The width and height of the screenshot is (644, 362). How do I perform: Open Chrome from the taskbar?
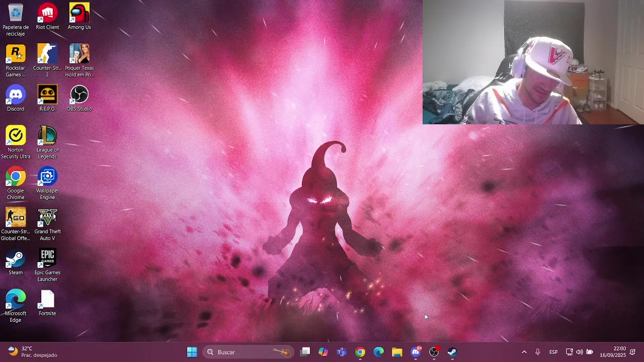click(x=360, y=352)
